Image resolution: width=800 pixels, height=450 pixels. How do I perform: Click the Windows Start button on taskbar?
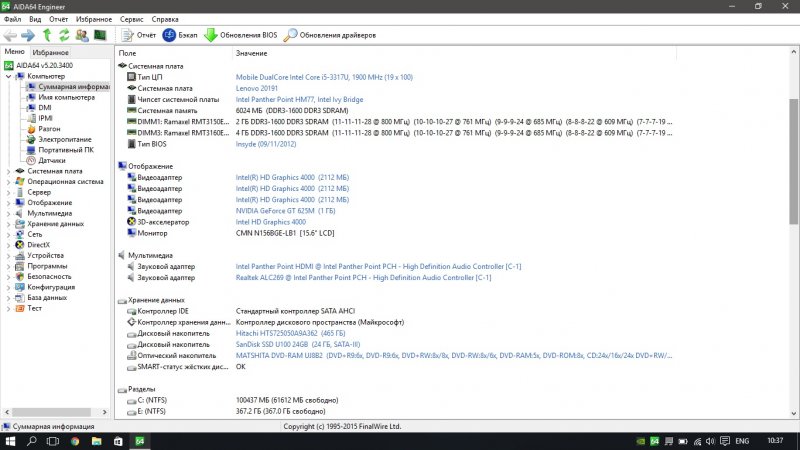10,440
